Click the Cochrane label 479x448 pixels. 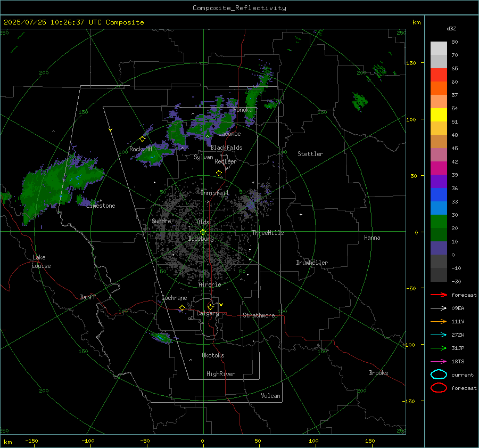pos(174,298)
